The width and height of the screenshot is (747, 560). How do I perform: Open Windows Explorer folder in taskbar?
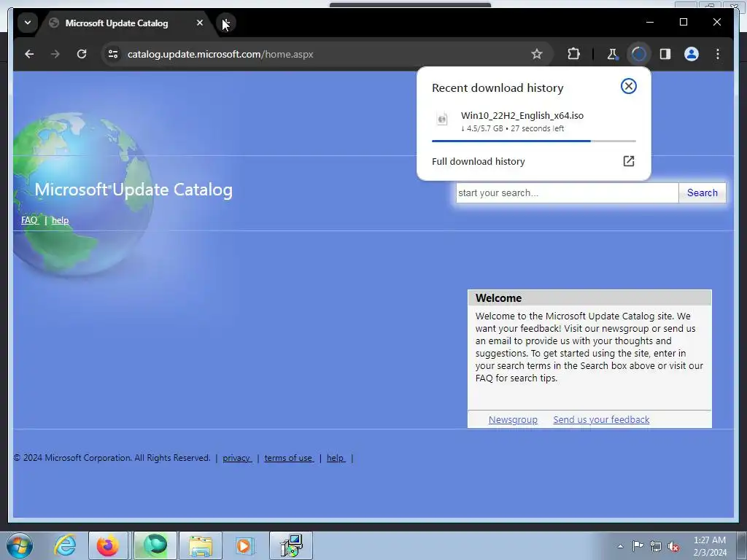pyautogui.click(x=201, y=545)
